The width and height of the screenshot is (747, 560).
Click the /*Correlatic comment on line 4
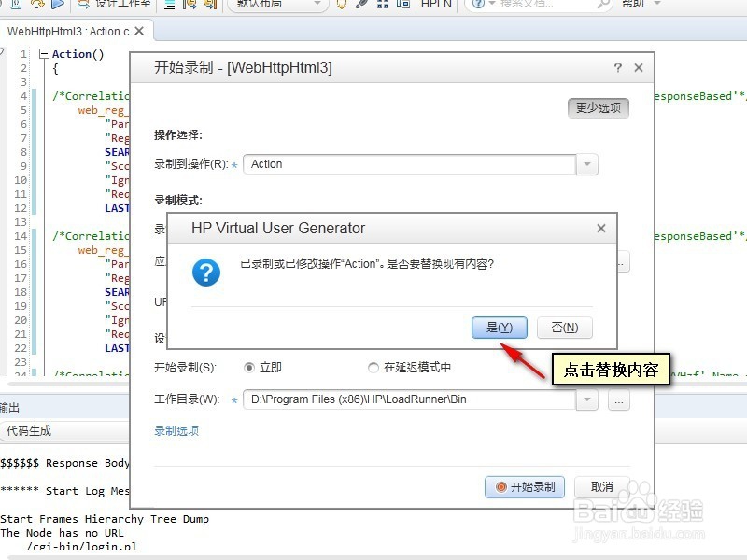coord(91,96)
